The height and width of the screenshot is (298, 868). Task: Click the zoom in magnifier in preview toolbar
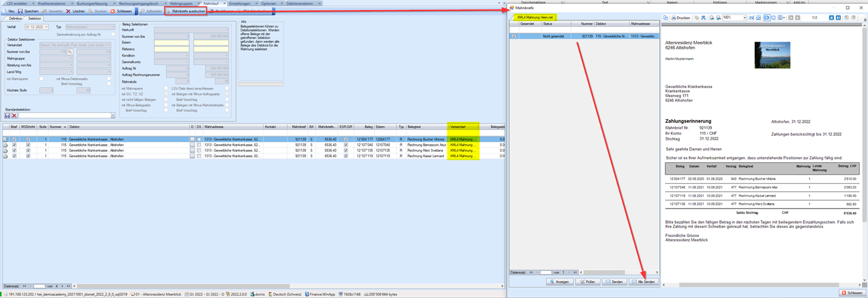(719, 18)
